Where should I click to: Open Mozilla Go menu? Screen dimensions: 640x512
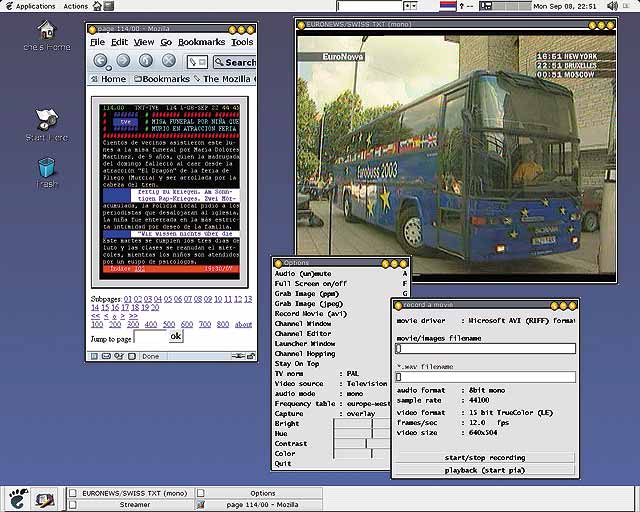[x=166, y=42]
